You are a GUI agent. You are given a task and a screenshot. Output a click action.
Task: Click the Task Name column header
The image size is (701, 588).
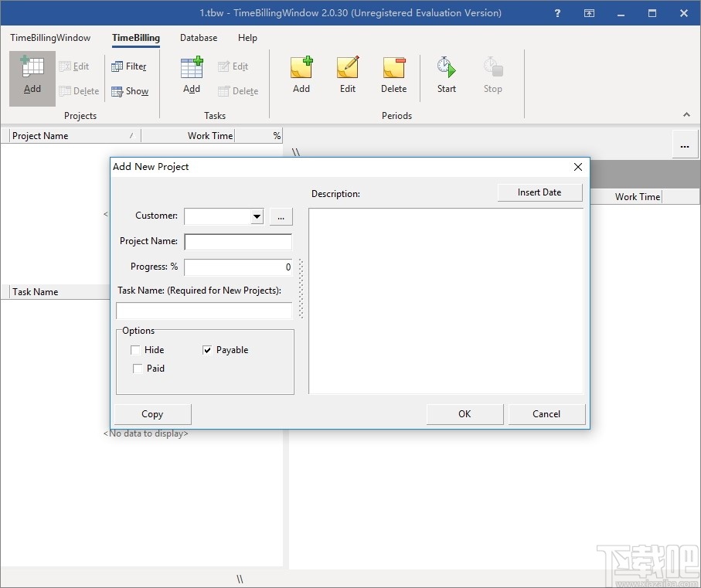point(58,292)
